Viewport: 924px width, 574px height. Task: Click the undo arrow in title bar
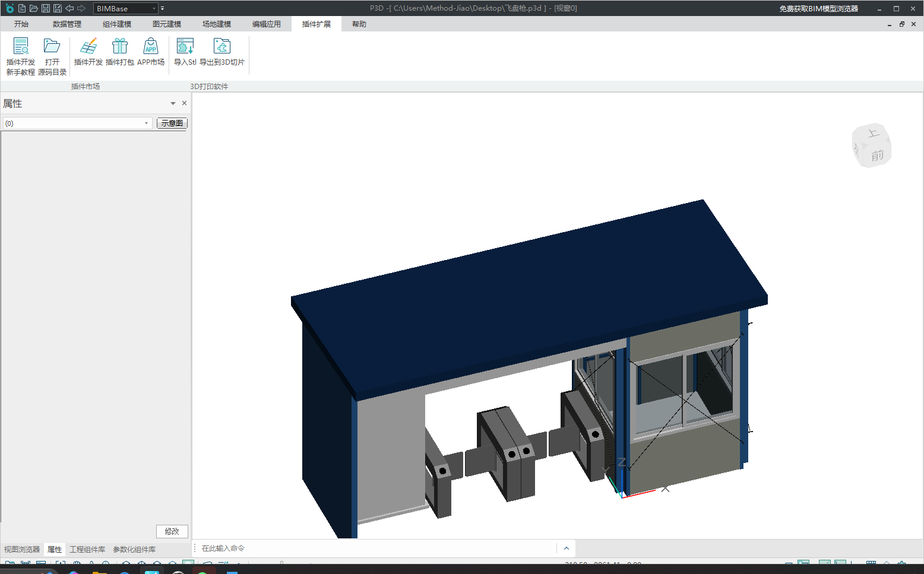69,8
